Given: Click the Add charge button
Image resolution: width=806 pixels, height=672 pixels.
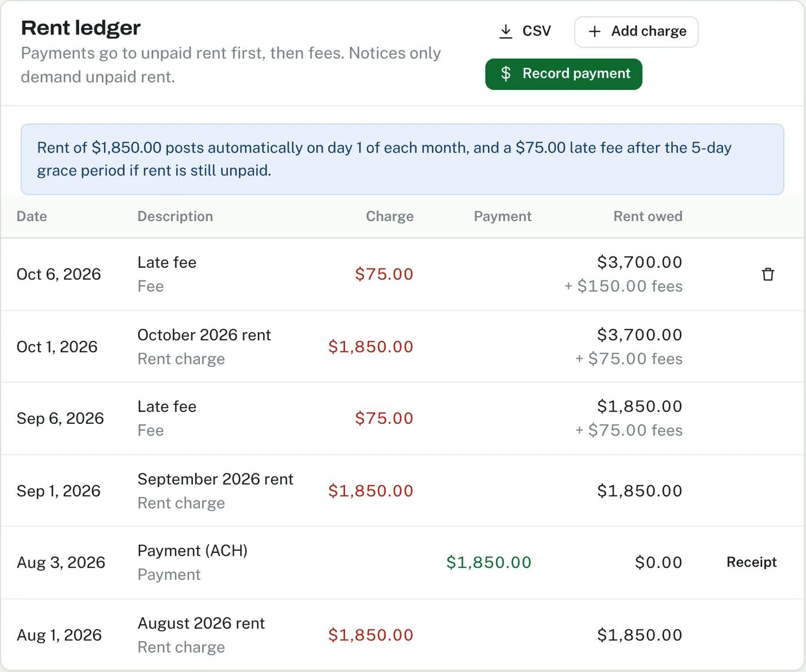Looking at the screenshot, I should point(636,32).
